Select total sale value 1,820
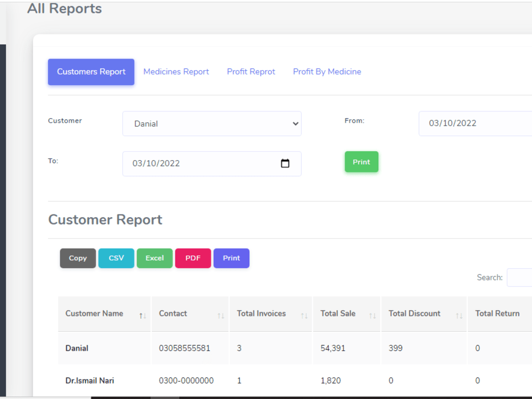The height and width of the screenshot is (399, 532). [330, 381]
